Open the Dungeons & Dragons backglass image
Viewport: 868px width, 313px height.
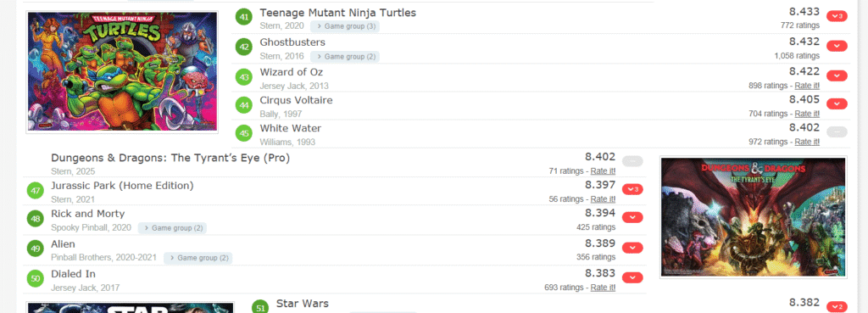click(x=754, y=216)
